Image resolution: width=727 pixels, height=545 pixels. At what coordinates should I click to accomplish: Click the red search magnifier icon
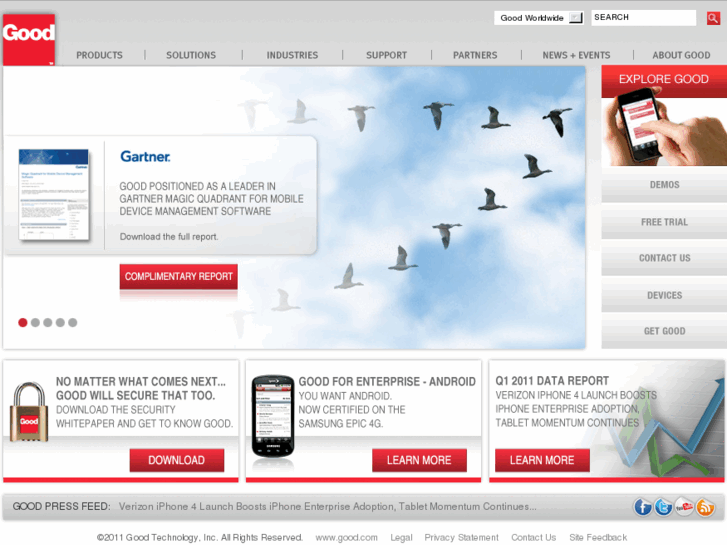pos(713,18)
